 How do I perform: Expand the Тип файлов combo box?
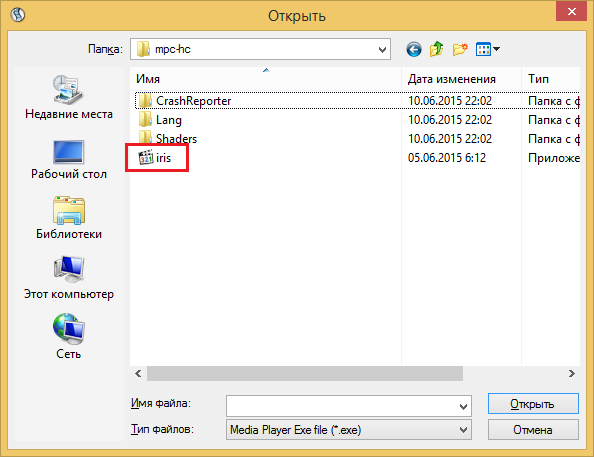click(349, 430)
